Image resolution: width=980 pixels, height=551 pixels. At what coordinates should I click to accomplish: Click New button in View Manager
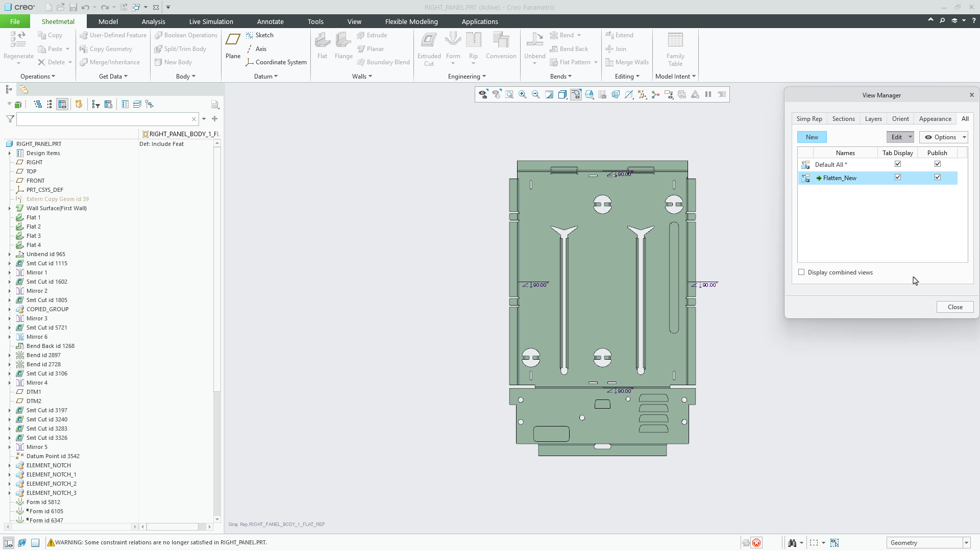point(812,137)
